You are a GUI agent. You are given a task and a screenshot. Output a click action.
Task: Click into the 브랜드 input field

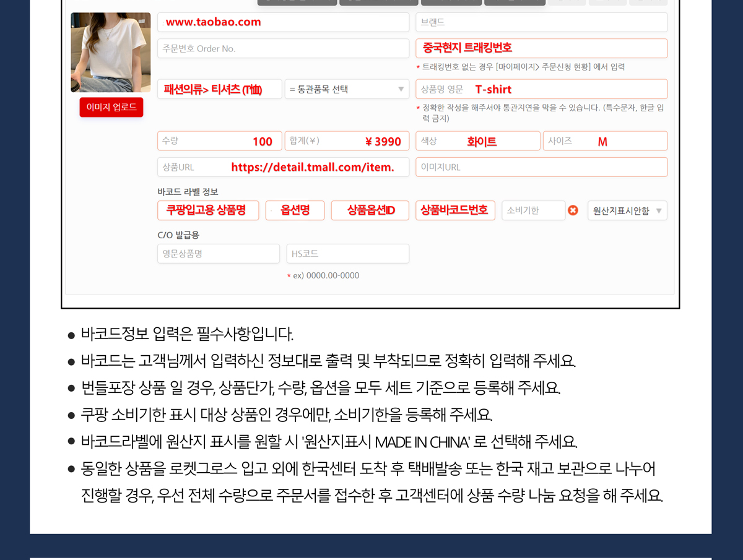click(541, 22)
